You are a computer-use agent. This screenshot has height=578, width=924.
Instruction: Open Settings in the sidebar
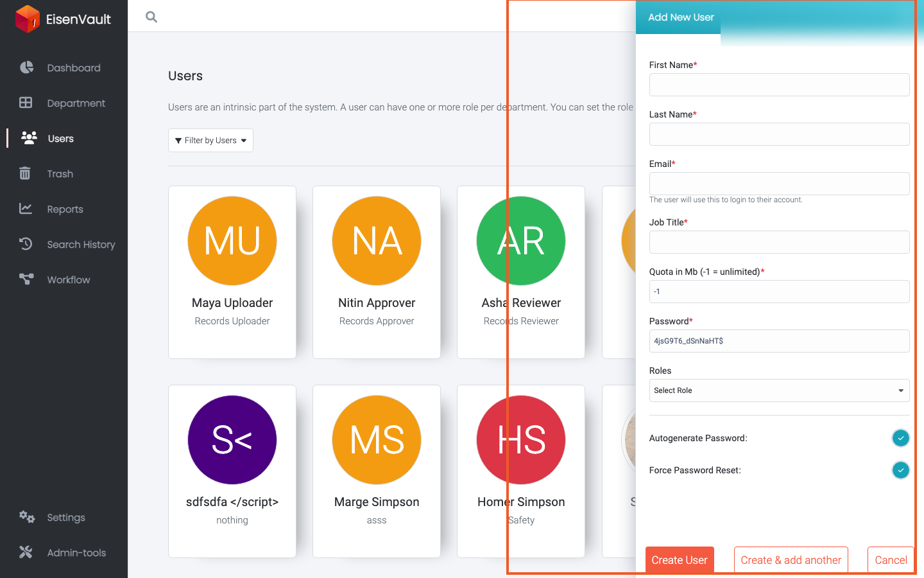(x=66, y=518)
